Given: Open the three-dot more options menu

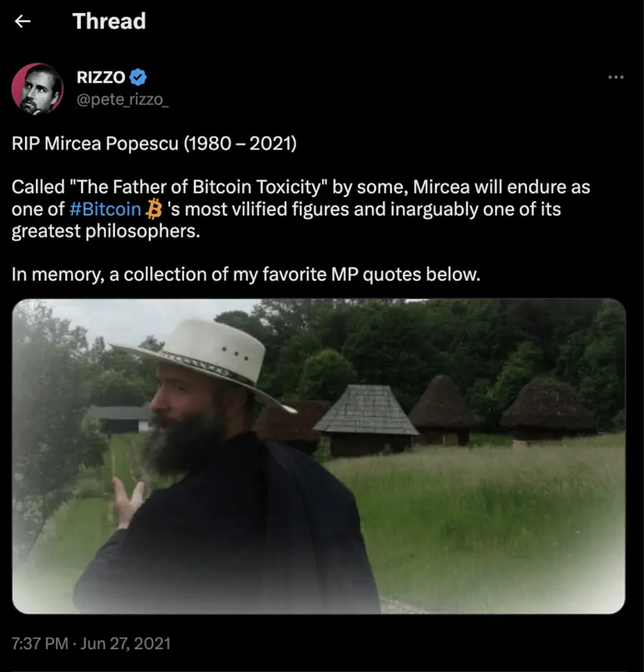Looking at the screenshot, I should 615,77.
